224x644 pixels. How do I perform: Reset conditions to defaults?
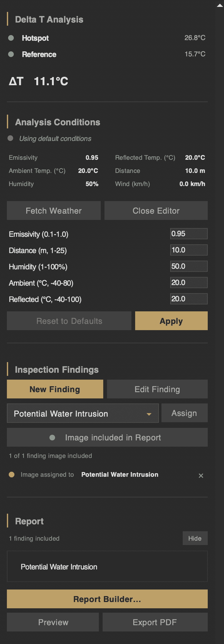pos(69,321)
